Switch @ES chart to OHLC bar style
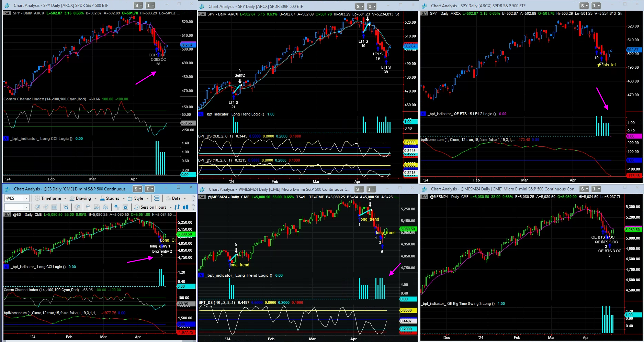Viewport: 644px width, 342px height. pyautogui.click(x=177, y=207)
